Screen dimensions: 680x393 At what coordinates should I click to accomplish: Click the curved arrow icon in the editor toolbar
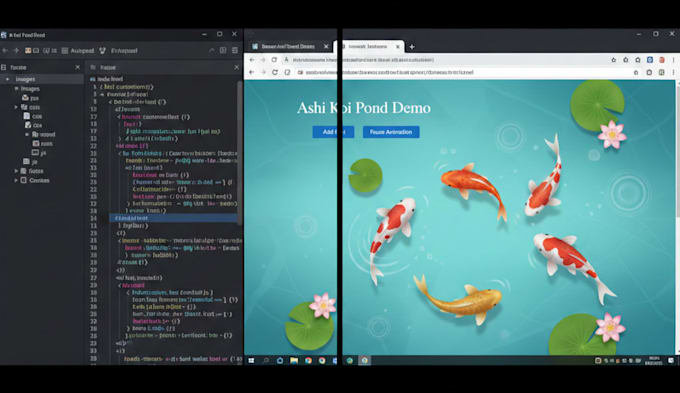tap(212, 51)
